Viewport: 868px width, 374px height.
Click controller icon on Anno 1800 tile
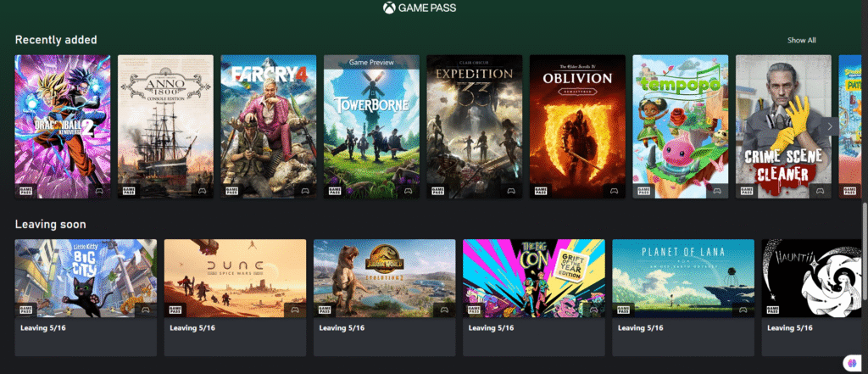click(202, 191)
